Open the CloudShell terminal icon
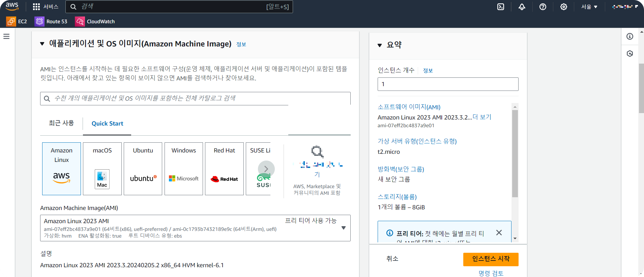The width and height of the screenshot is (644, 277). pos(501,7)
